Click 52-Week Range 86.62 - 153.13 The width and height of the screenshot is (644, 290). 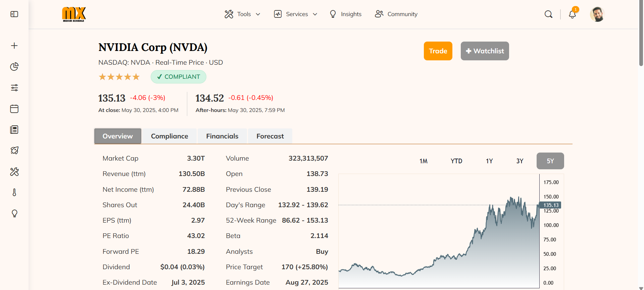point(305,220)
